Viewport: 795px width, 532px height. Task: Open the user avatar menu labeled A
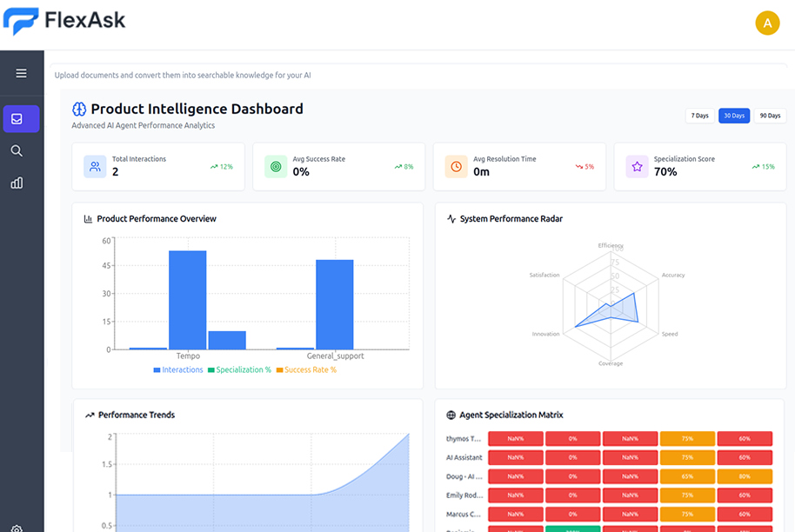click(767, 23)
